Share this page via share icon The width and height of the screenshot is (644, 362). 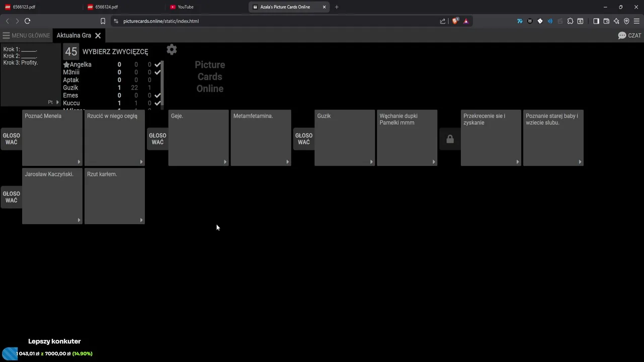tap(443, 21)
